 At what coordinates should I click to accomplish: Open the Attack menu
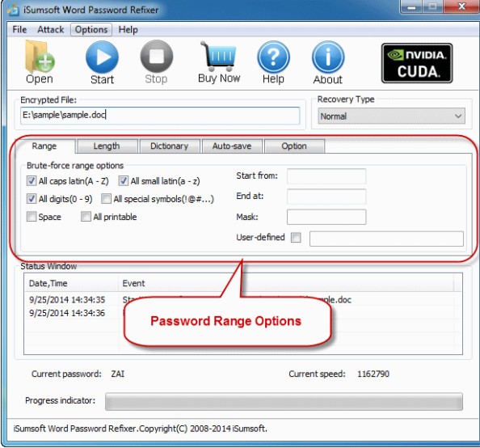click(x=51, y=30)
